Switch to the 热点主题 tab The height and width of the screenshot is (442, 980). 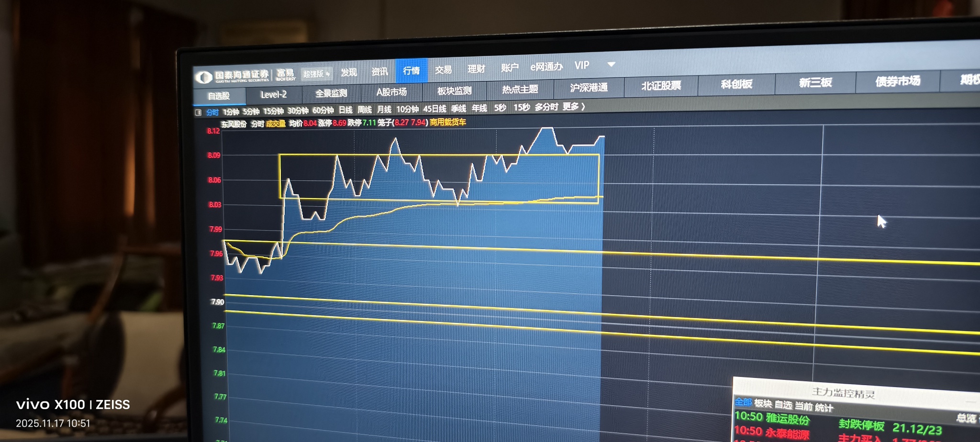click(520, 89)
